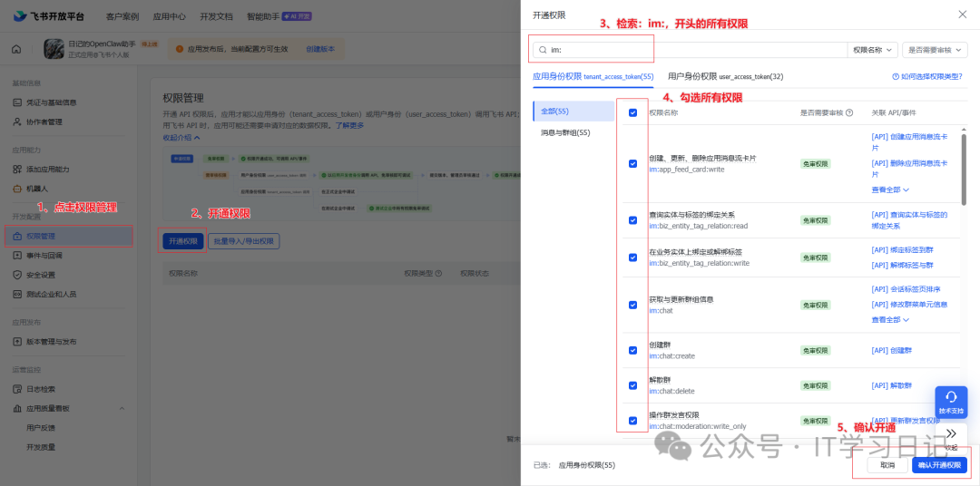Open the 权限名称 search type dropdown
Image resolution: width=980 pixels, height=486 pixels.
873,49
